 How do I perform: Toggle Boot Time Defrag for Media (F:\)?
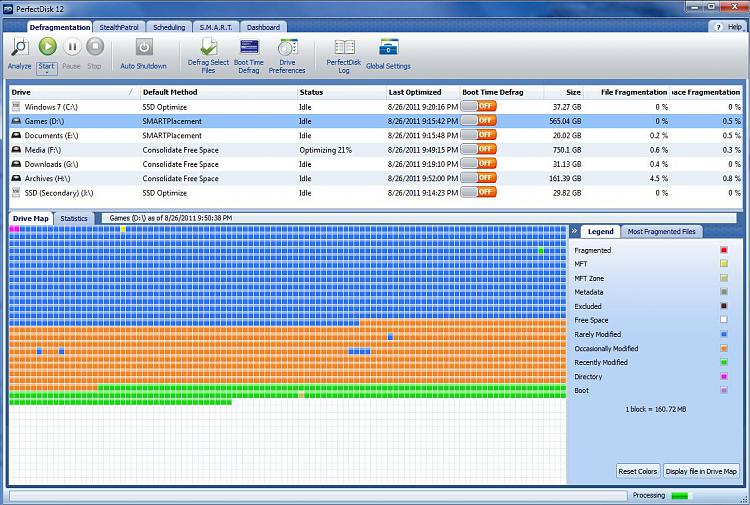[x=478, y=149]
